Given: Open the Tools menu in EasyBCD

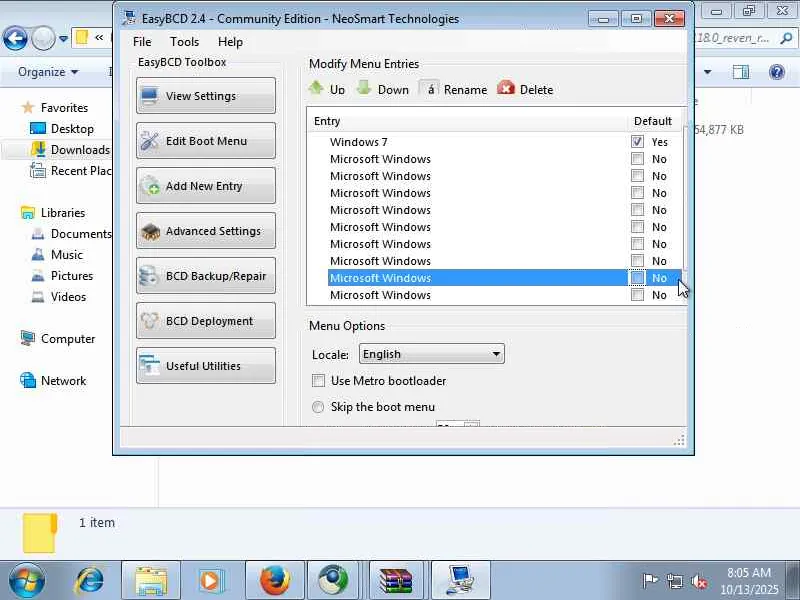Looking at the screenshot, I should 184,42.
